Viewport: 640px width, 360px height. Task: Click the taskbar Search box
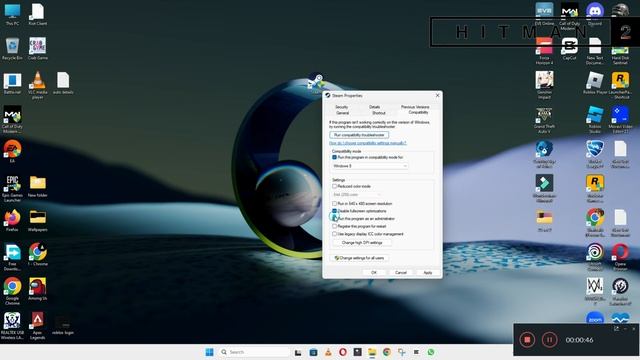(254, 352)
